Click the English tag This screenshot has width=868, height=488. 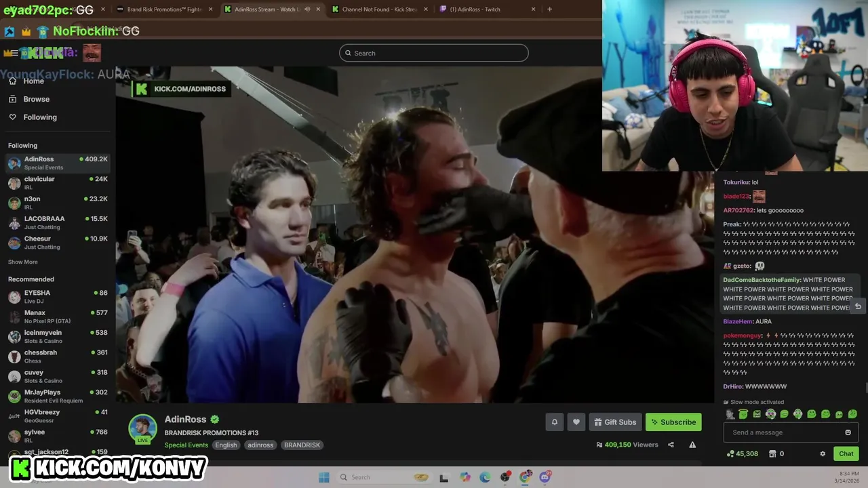click(226, 445)
